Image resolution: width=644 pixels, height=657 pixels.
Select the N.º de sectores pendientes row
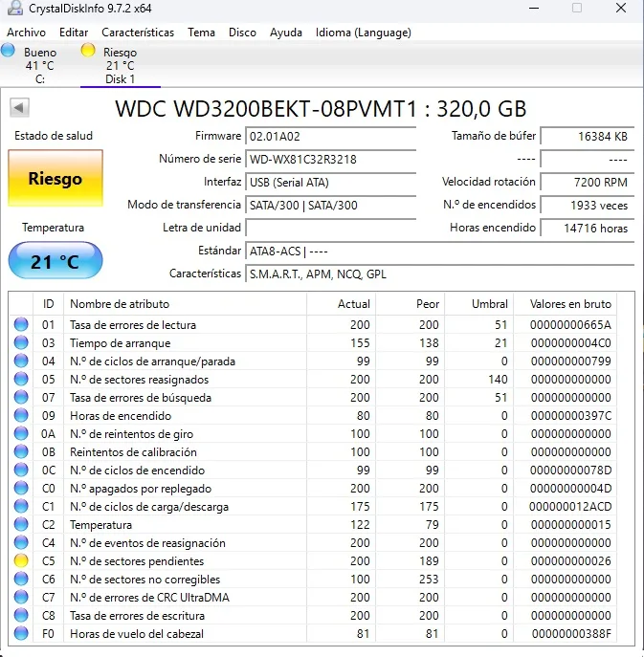coord(312,560)
